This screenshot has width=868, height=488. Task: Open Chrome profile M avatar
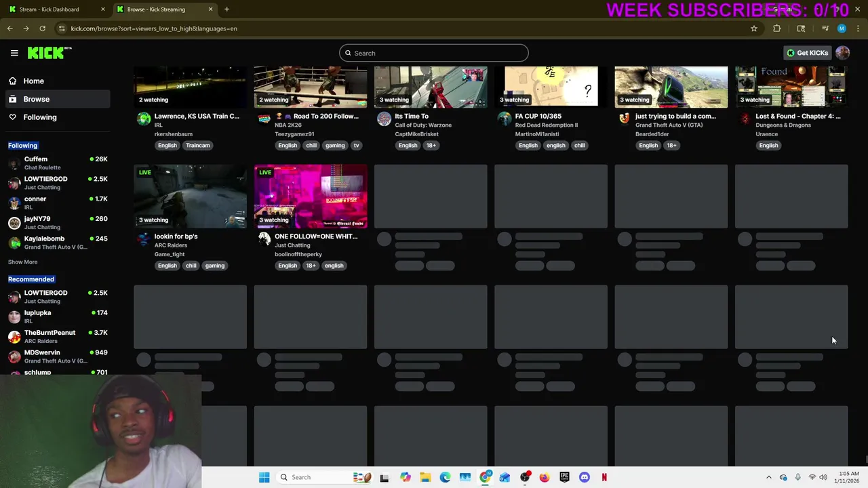click(x=842, y=28)
